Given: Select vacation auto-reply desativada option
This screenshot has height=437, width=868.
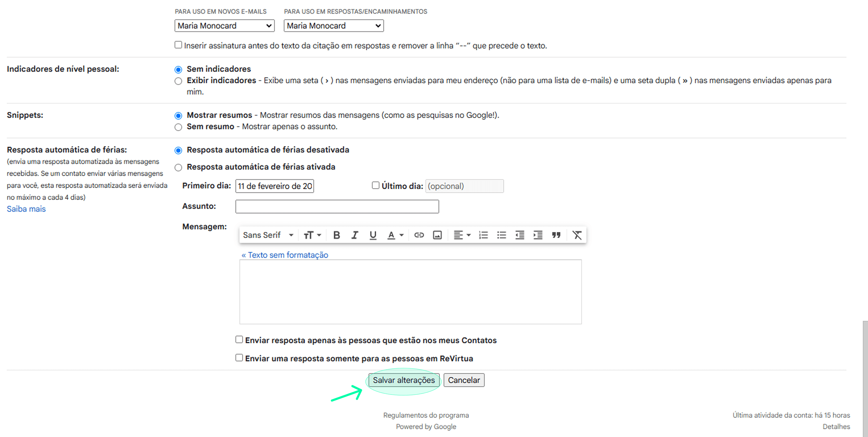Looking at the screenshot, I should [178, 150].
